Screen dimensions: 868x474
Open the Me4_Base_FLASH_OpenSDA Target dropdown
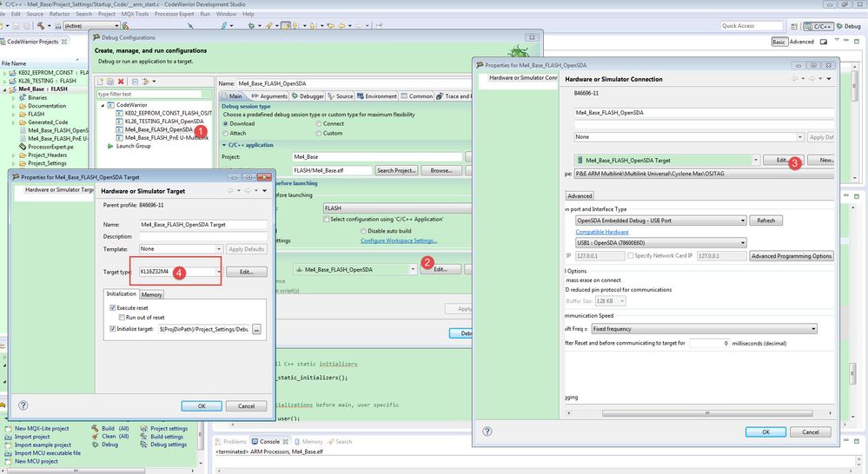[756, 160]
